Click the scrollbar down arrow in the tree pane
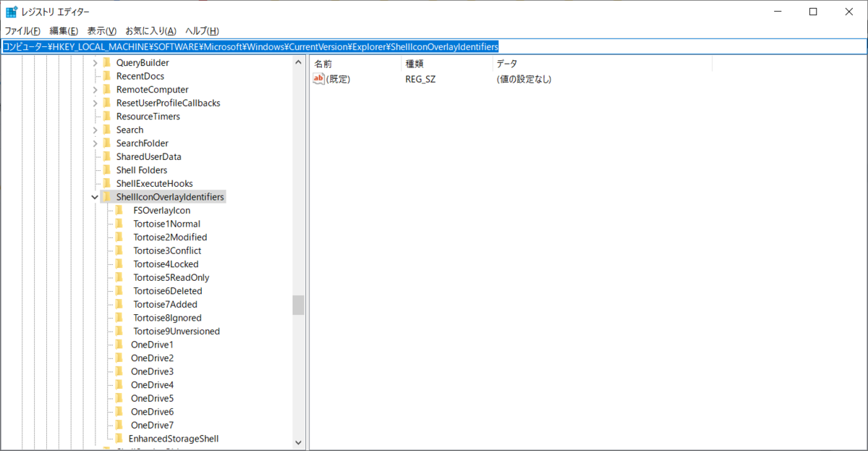The image size is (868, 451). pyautogui.click(x=298, y=442)
